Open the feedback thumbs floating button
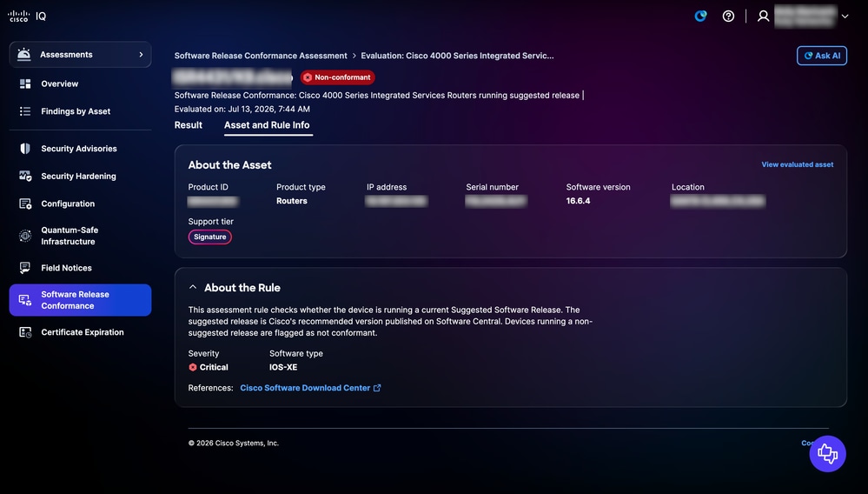 (x=827, y=454)
